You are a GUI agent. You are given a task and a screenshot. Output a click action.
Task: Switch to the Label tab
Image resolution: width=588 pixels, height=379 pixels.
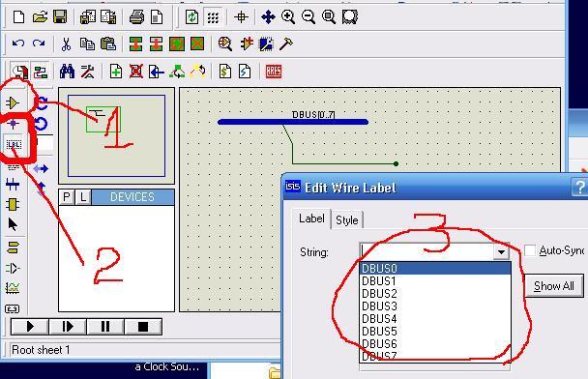(311, 219)
